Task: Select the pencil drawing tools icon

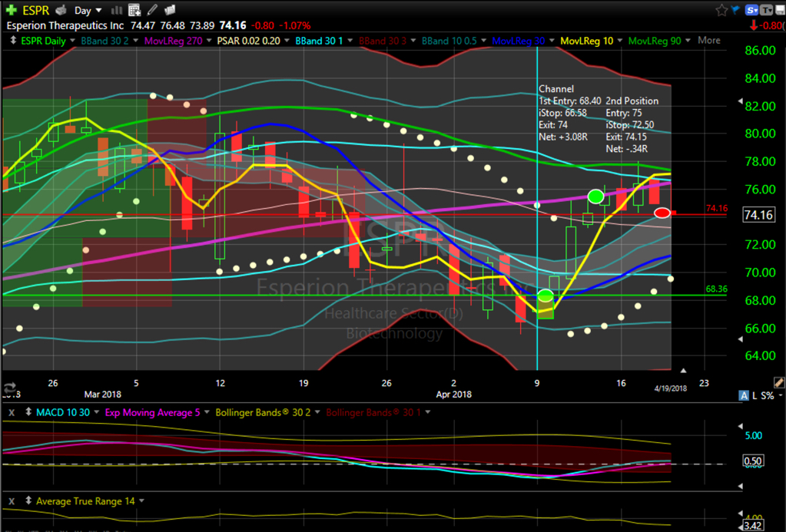Action: pyautogui.click(x=152, y=10)
